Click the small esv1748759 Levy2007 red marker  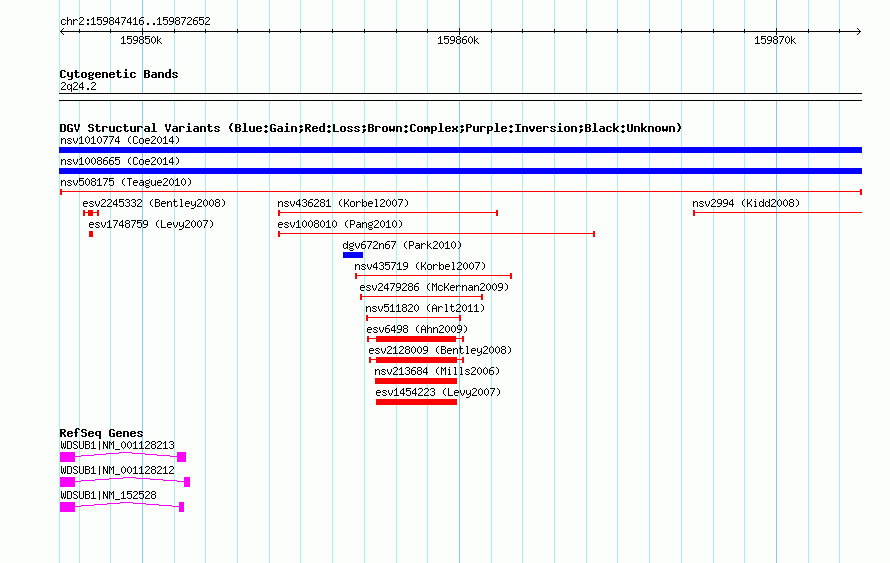pos(91,234)
